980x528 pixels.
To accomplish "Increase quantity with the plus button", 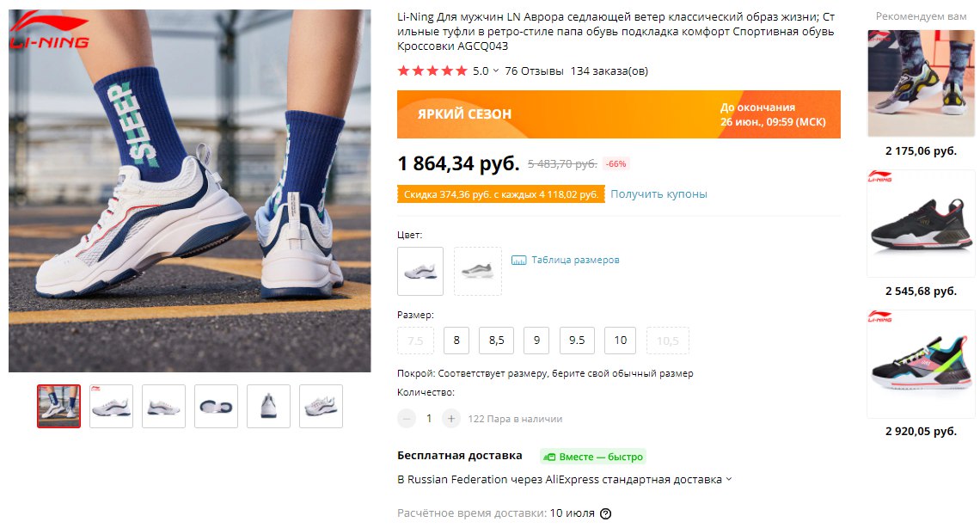I will (450, 419).
